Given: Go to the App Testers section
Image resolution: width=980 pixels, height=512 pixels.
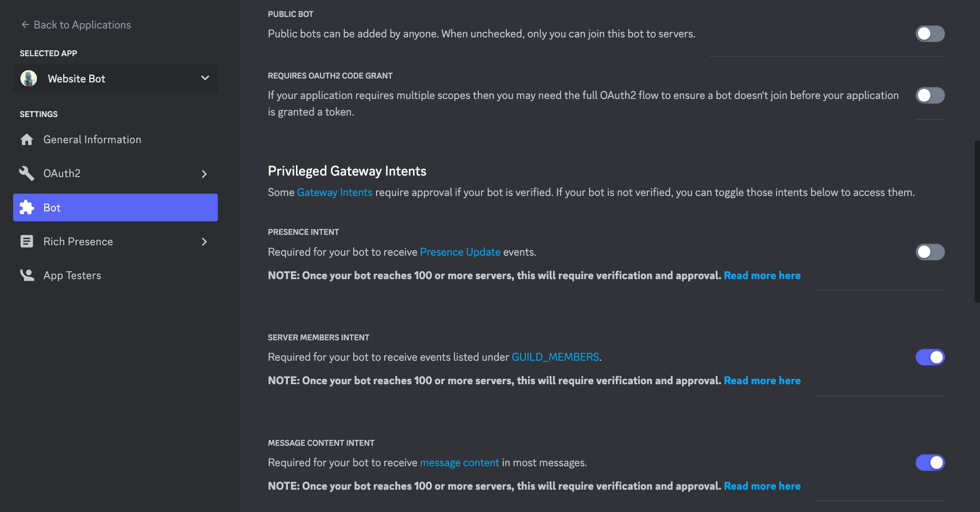Looking at the screenshot, I should point(72,275).
